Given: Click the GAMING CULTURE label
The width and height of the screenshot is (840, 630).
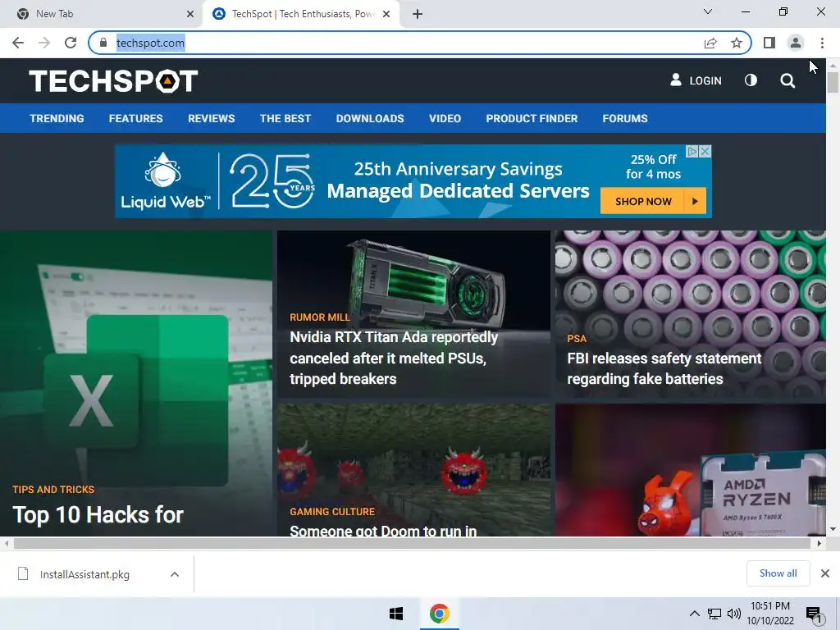Looking at the screenshot, I should (x=332, y=512).
